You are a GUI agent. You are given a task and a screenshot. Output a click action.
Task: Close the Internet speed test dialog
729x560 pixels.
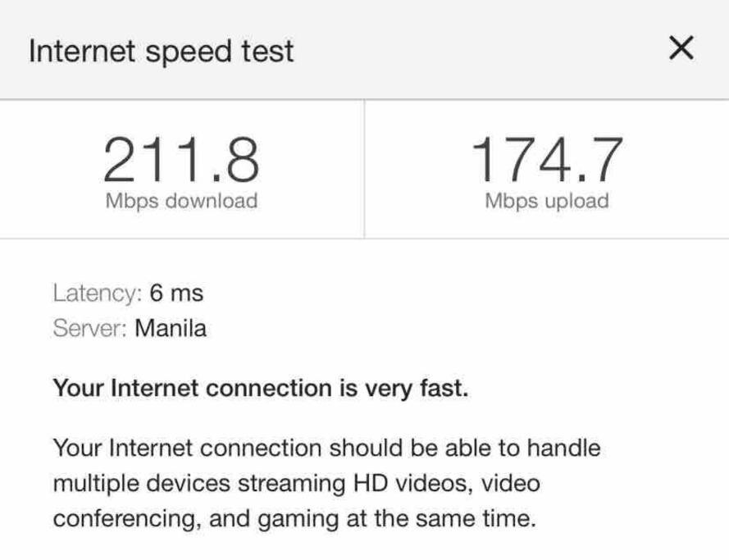point(681,49)
